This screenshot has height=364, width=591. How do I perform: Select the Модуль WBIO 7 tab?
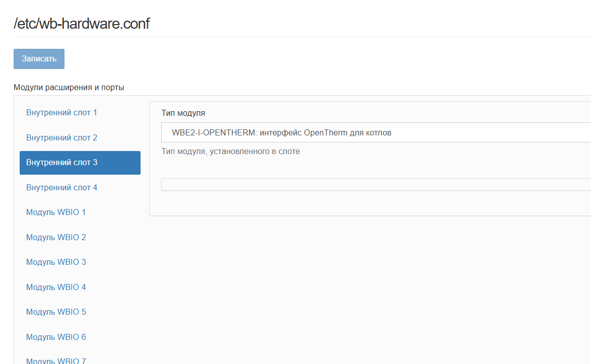pos(56,360)
